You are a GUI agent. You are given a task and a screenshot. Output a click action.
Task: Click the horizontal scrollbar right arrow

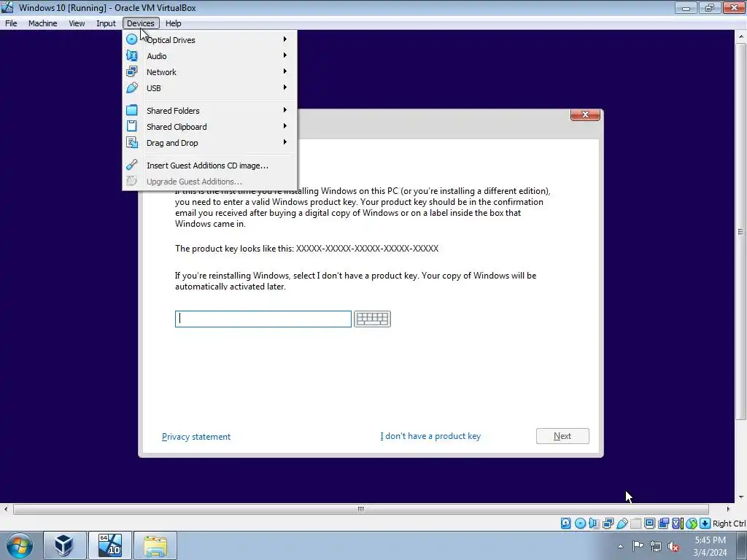coord(728,508)
